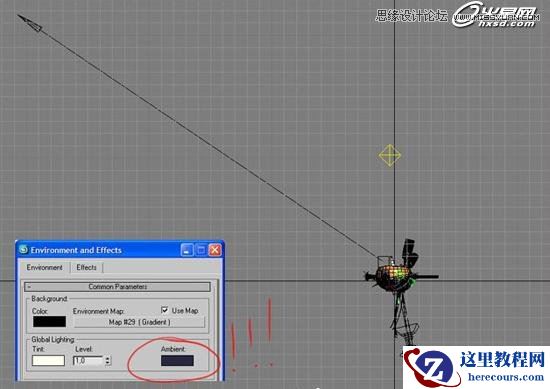The image size is (550, 389).
Task: Select the wireframe sphere model
Action: pyautogui.click(x=393, y=277)
